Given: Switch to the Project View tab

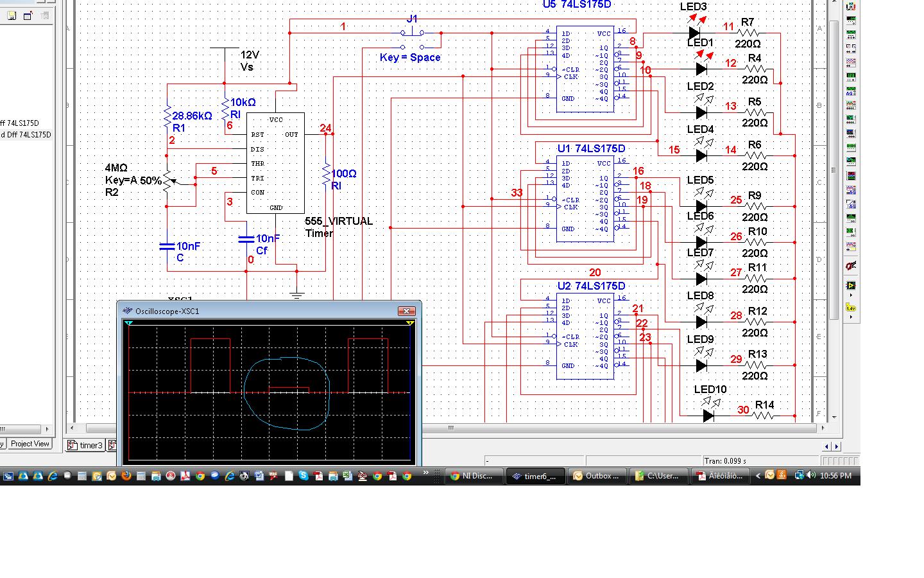Looking at the screenshot, I should [x=30, y=444].
